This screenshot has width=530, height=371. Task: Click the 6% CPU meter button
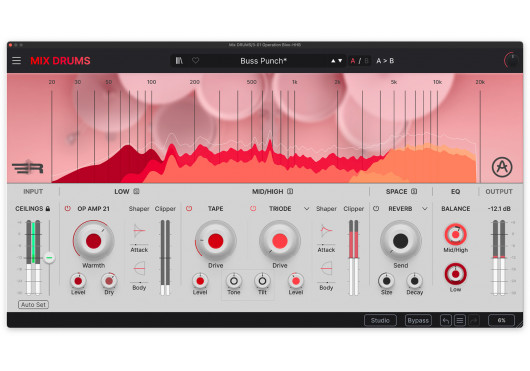pyautogui.click(x=502, y=320)
